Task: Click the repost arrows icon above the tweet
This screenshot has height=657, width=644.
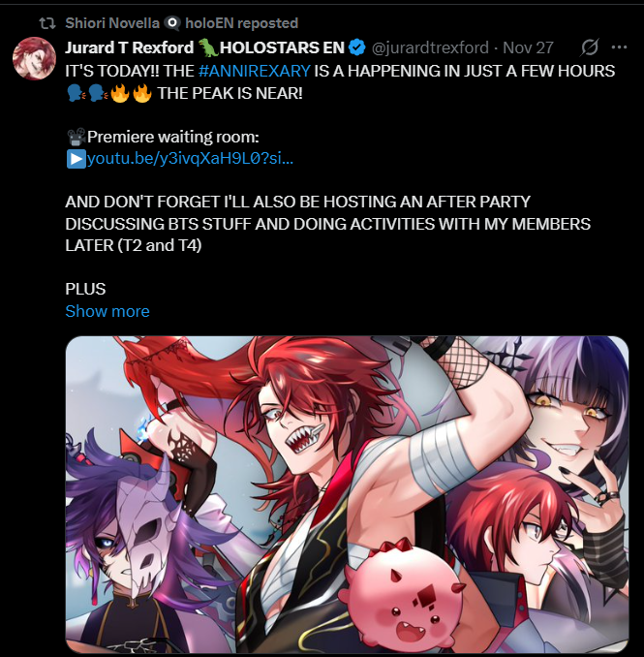Action: (47, 23)
